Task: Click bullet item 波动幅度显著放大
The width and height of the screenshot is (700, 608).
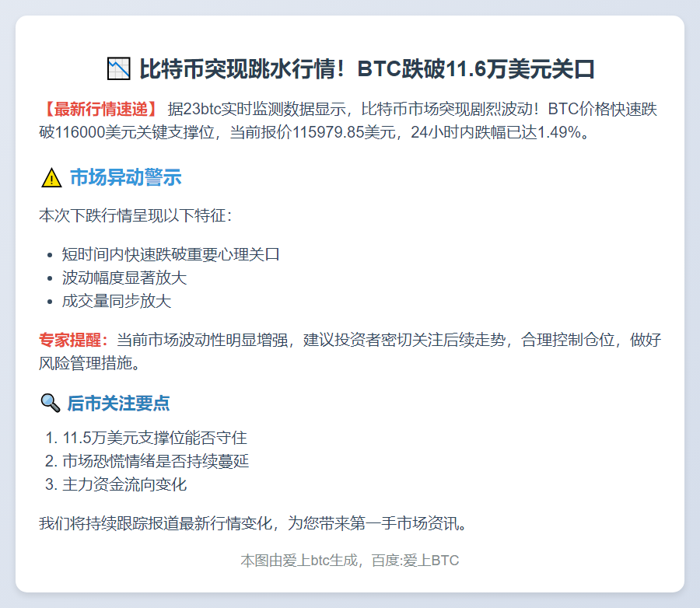Action: coord(124,278)
